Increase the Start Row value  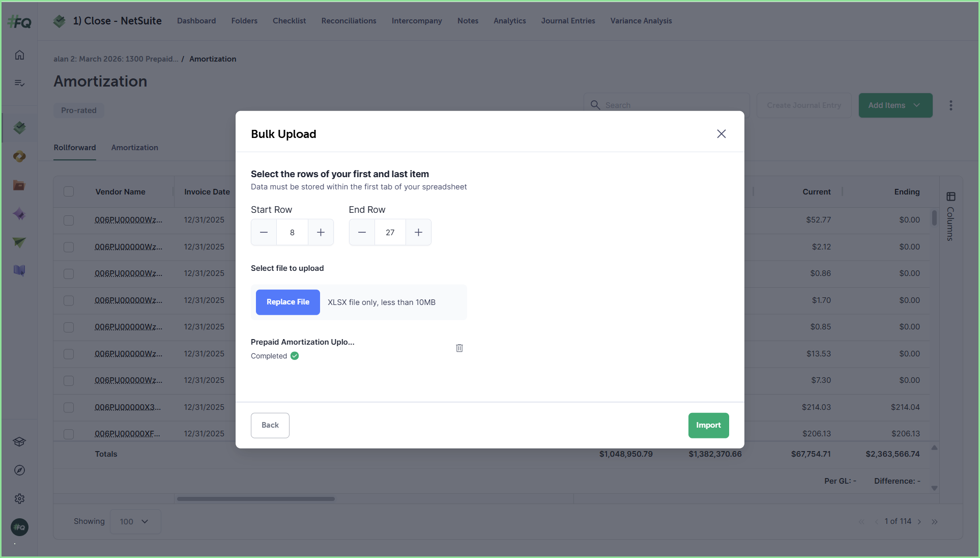coord(321,232)
